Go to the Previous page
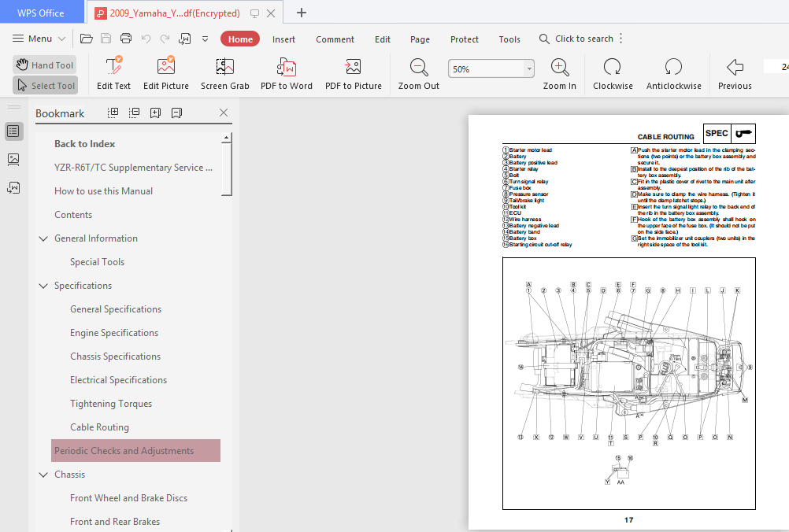The height and width of the screenshot is (532, 789). click(735, 73)
